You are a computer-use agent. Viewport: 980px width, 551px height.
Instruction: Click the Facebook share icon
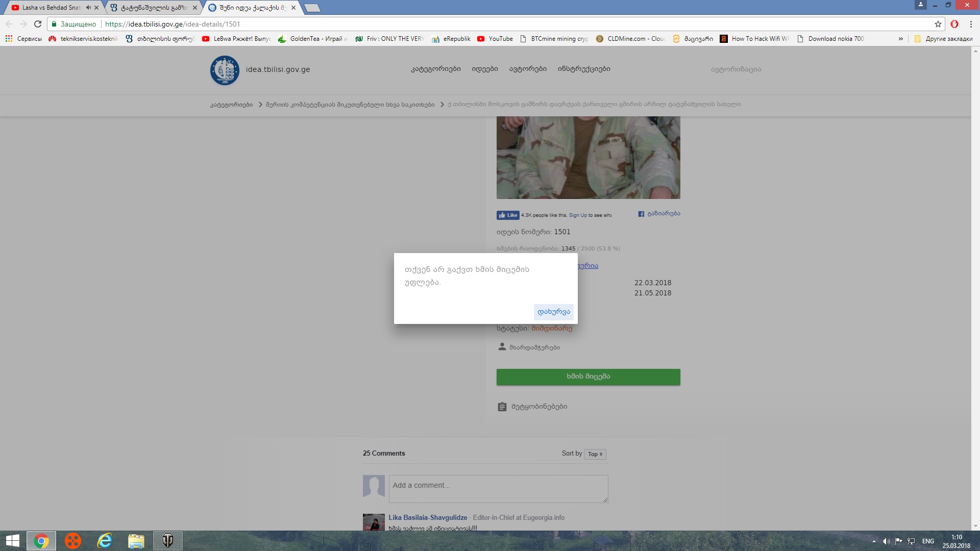click(x=641, y=214)
